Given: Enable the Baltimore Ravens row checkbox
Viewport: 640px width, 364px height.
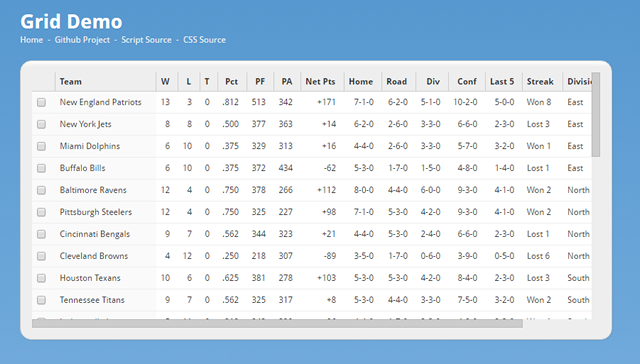Looking at the screenshot, I should tap(41, 191).
